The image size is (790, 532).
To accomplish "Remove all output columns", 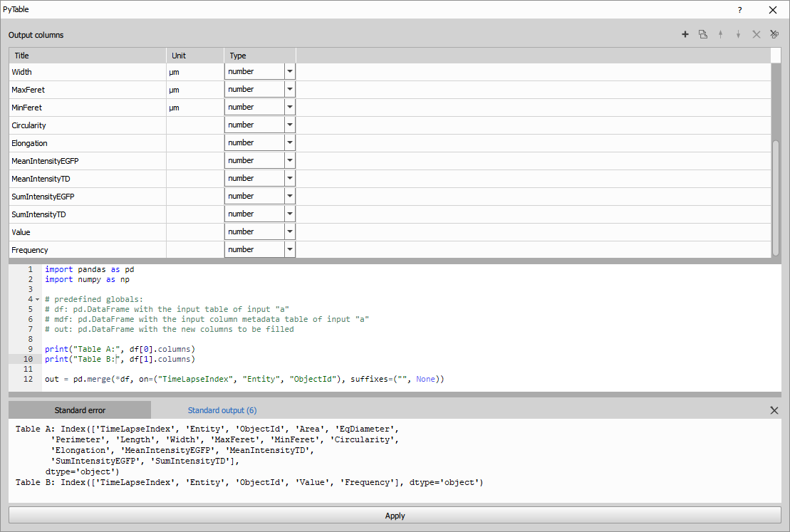I will click(774, 34).
